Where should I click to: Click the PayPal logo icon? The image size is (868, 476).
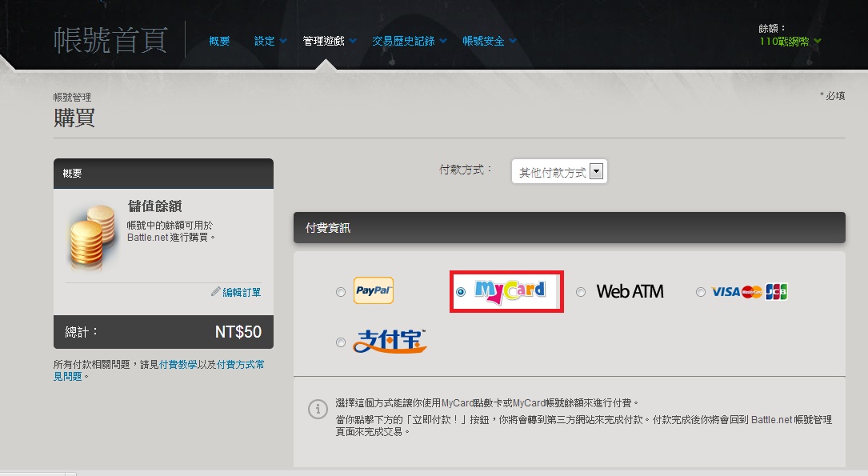[373, 291]
